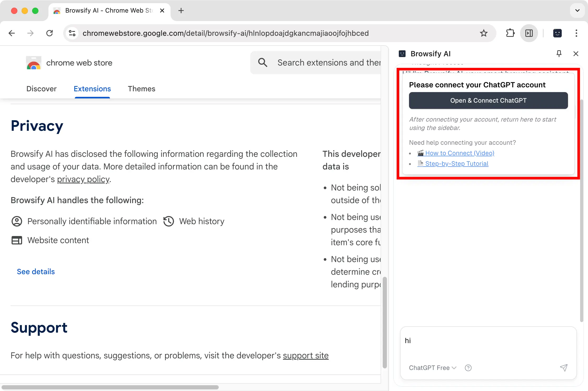Click 'Please connect your ChatGPT account' heading
Image resolution: width=588 pixels, height=391 pixels.
click(477, 85)
